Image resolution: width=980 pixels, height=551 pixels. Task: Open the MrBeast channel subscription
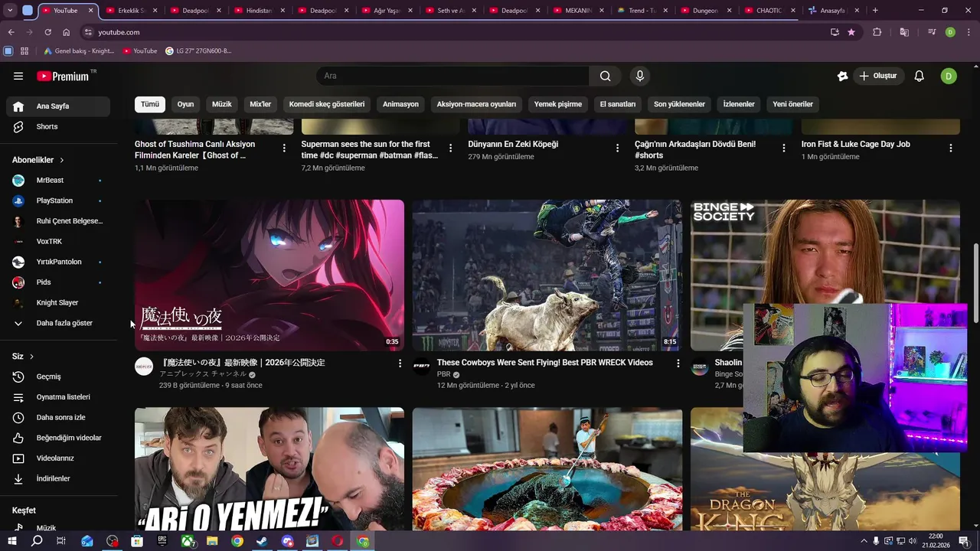pos(58,181)
